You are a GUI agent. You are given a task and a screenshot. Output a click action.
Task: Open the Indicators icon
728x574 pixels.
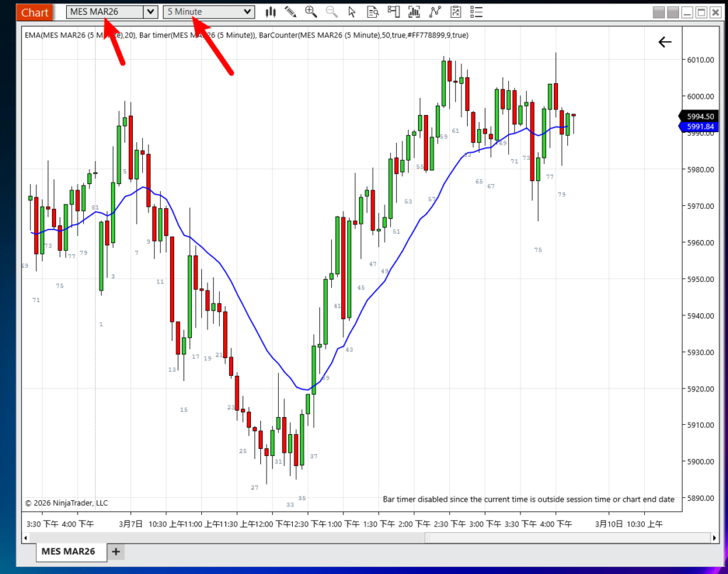(435, 12)
